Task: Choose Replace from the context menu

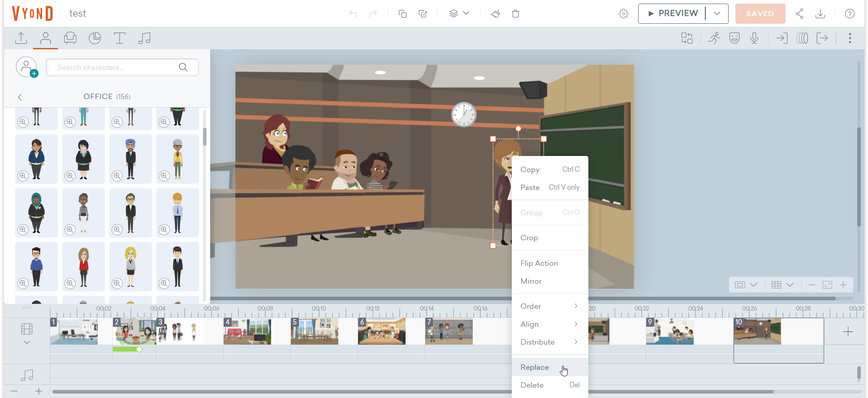Action: (535, 367)
